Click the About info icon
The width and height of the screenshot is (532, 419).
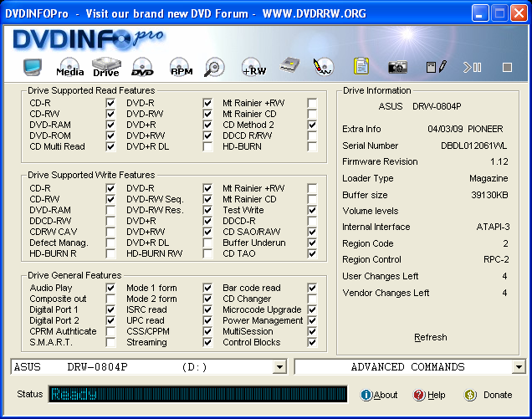tap(366, 395)
